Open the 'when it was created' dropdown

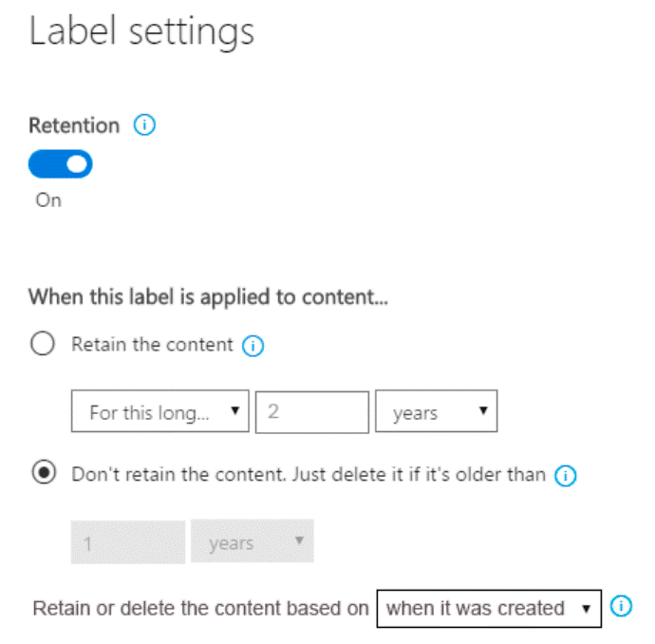[488, 608]
